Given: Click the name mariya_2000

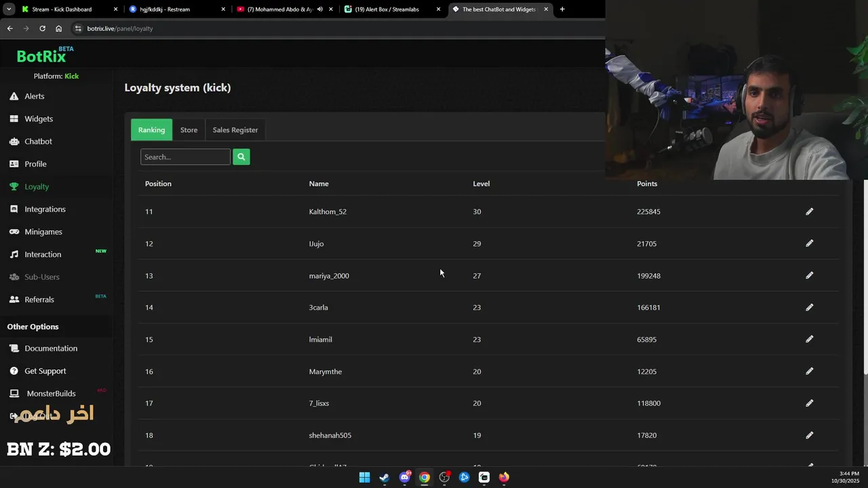Looking at the screenshot, I should pyautogui.click(x=329, y=276).
